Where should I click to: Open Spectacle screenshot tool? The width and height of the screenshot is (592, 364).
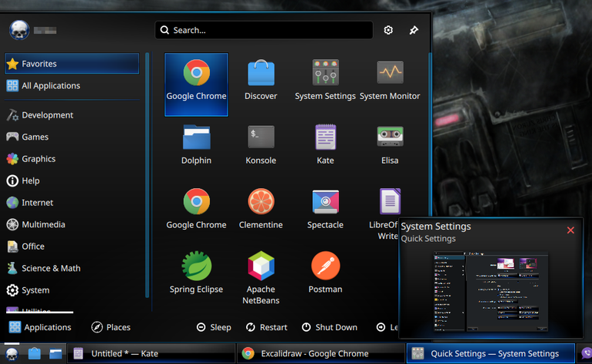(x=325, y=209)
